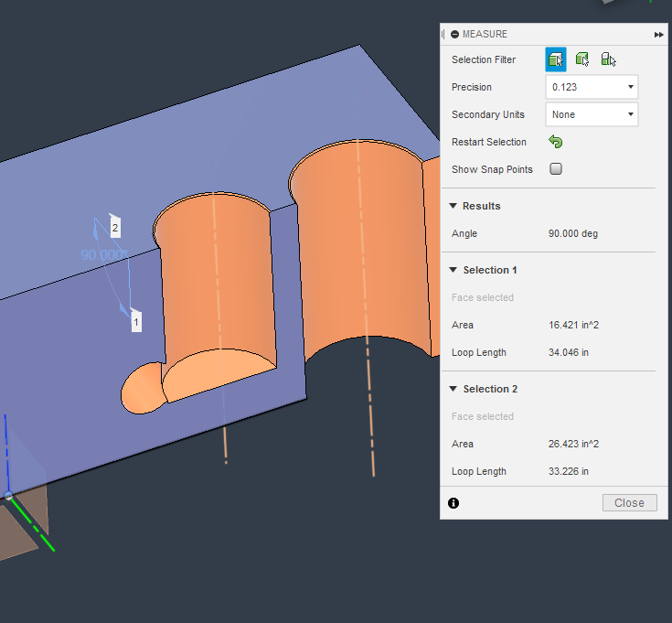Collapse the Results section
The image size is (672, 623).
click(453, 206)
